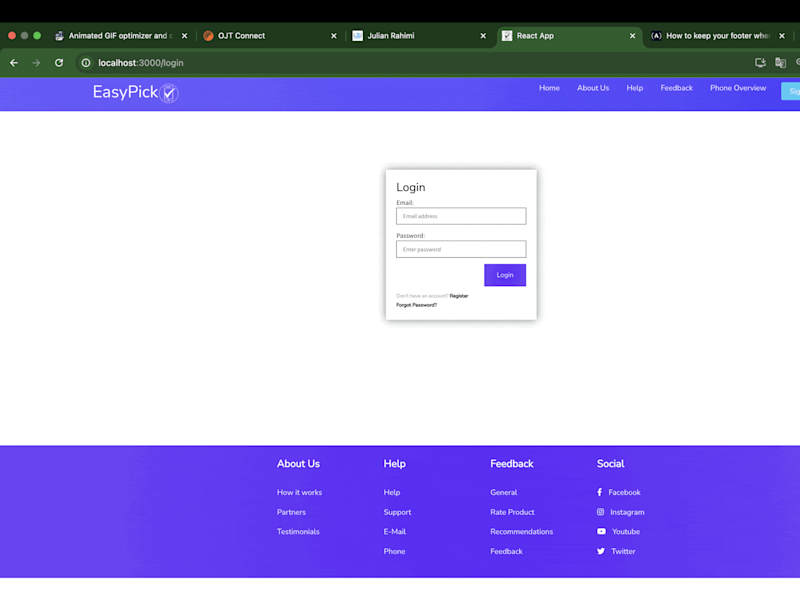
Task: Open Feedback in the navbar
Action: [677, 88]
